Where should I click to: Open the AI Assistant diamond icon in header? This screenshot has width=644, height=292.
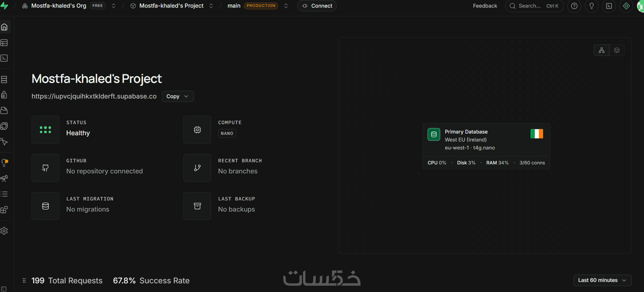626,6
